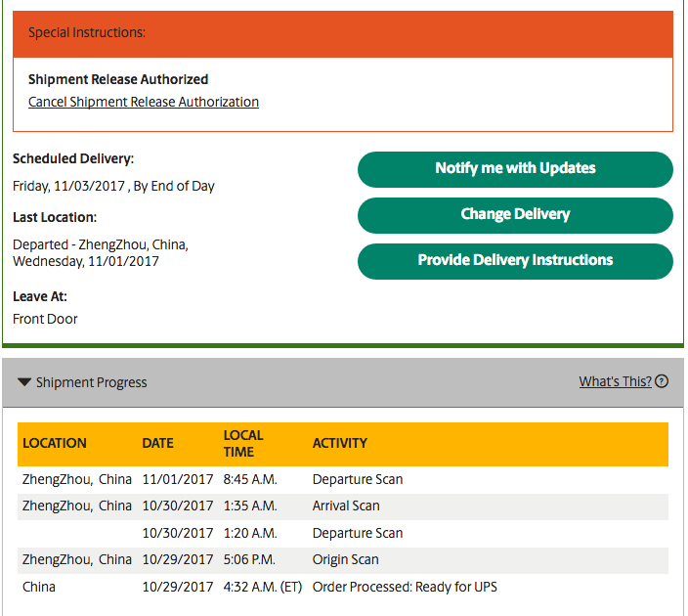Click the Origin Scan activity entry
688x616 pixels.
(345, 559)
